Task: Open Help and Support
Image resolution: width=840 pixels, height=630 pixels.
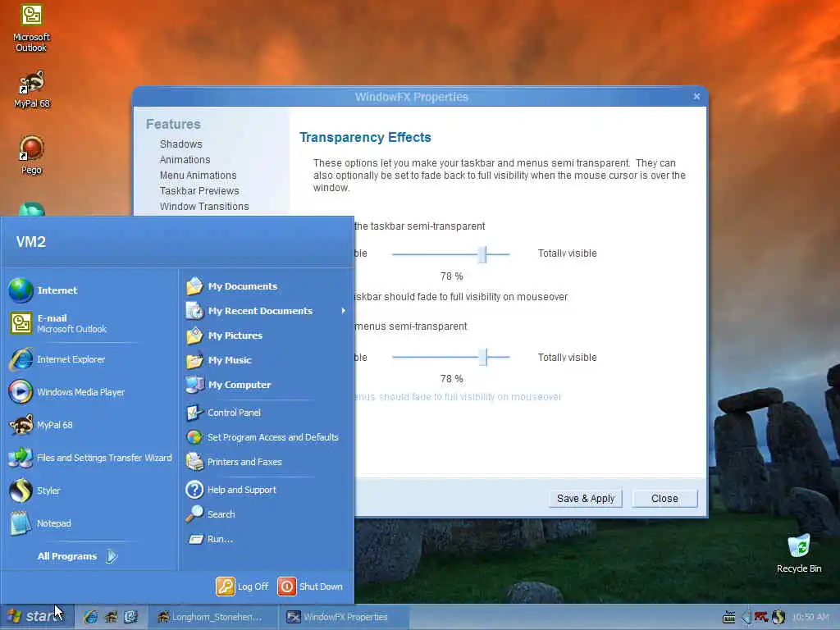Action: [x=231, y=490]
